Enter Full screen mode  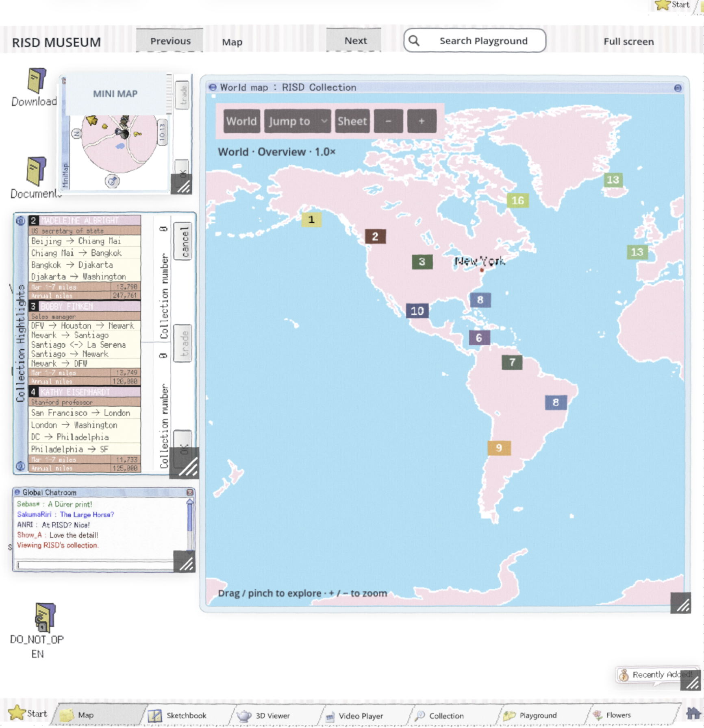628,41
